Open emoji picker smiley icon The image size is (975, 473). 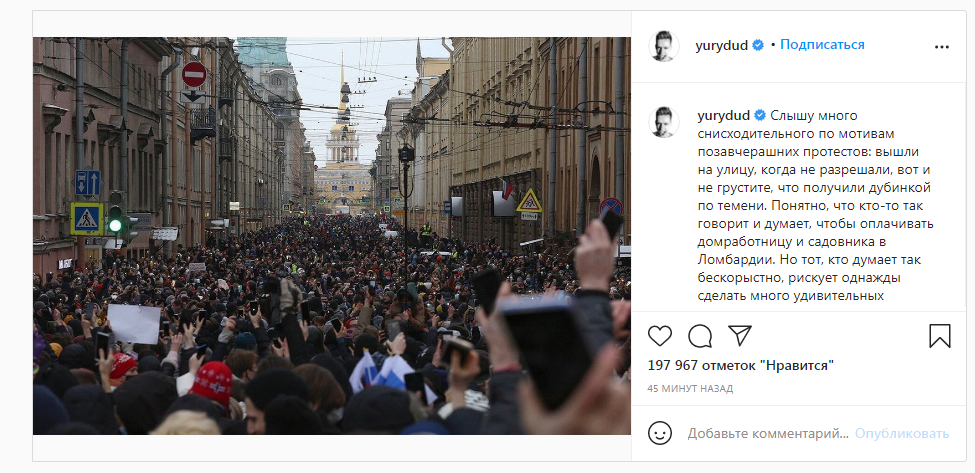tap(660, 433)
